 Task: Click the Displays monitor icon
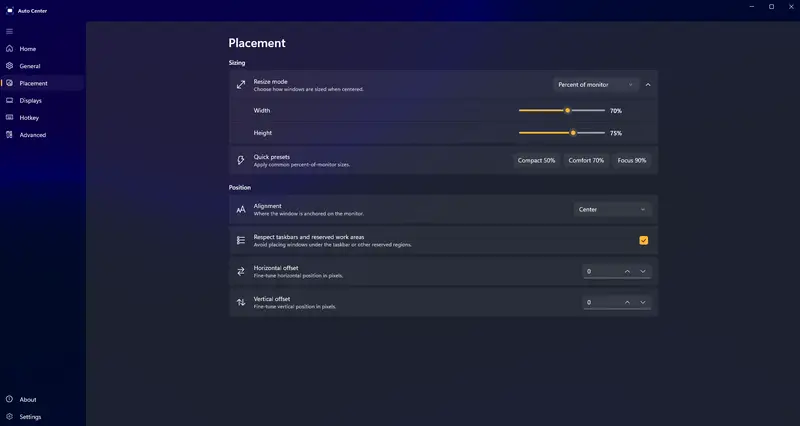9,101
